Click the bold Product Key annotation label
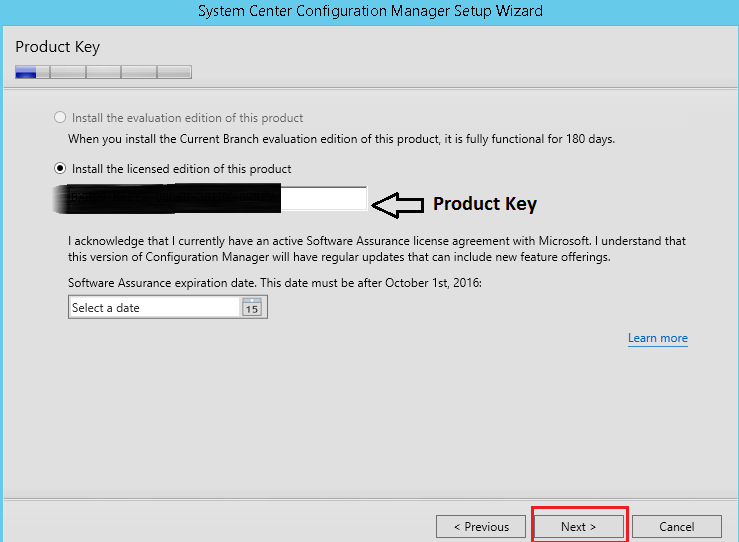This screenshot has height=542, width=739. [484, 204]
